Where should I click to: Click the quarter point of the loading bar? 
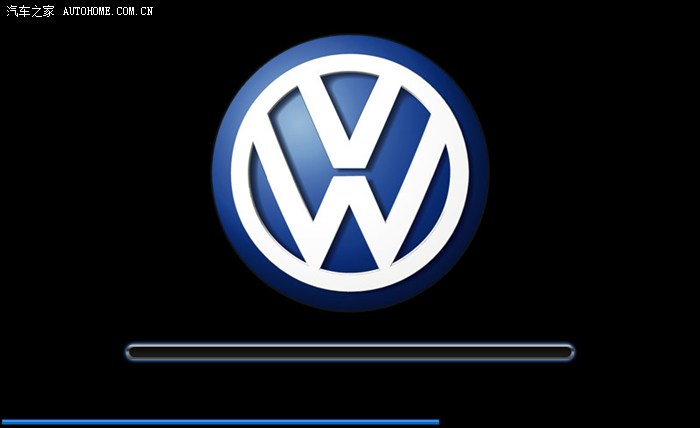(240, 352)
